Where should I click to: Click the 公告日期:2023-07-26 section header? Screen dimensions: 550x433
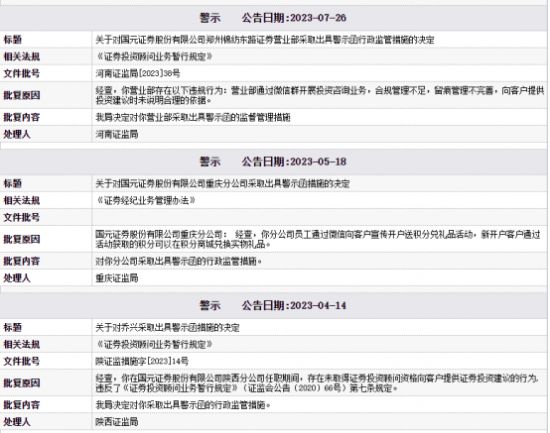point(273,18)
